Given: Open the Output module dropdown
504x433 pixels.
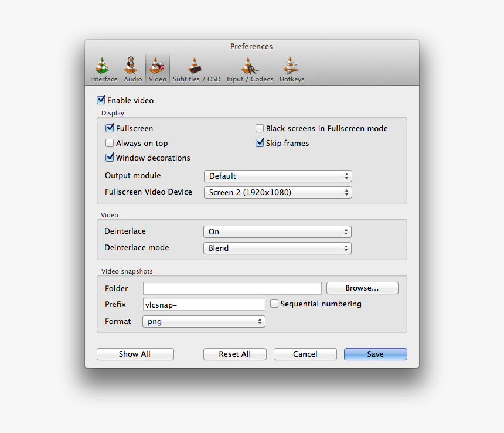Looking at the screenshot, I should 277,176.
